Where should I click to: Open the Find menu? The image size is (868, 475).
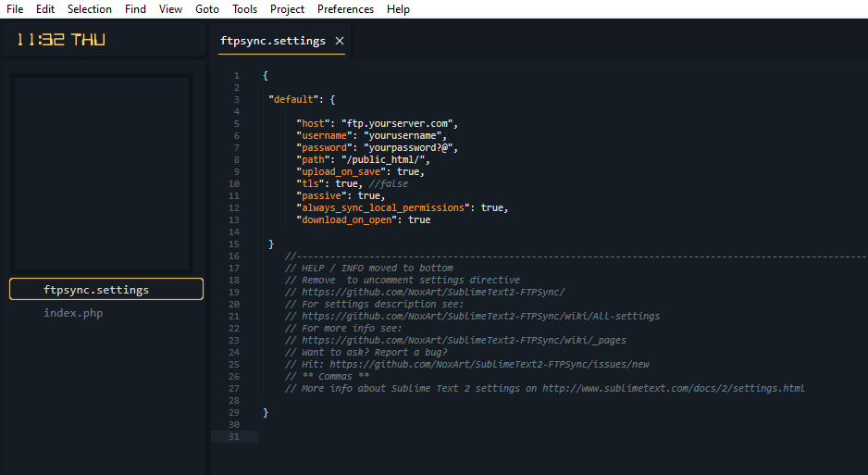[x=136, y=9]
